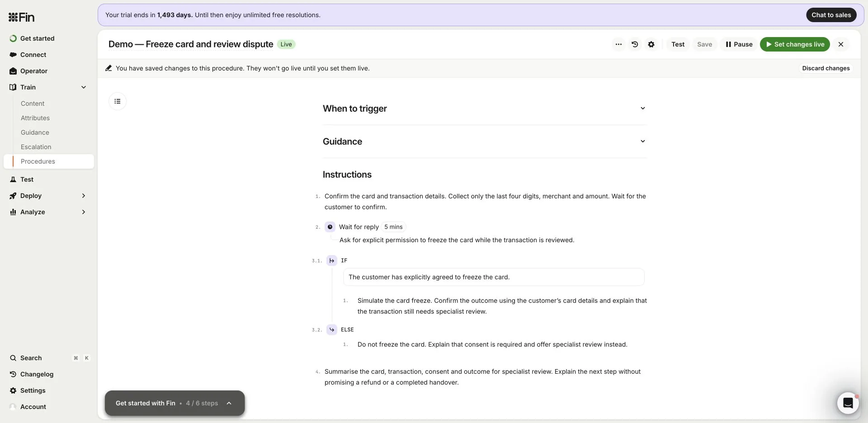Open Account in sidebar
Image resolution: width=868 pixels, height=423 pixels.
[49, 407]
